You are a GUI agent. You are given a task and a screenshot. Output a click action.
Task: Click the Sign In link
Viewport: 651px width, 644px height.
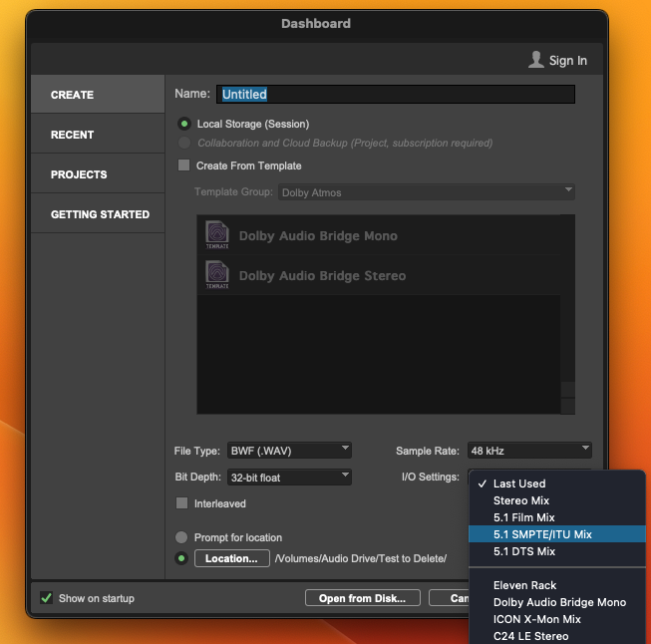[567, 61]
